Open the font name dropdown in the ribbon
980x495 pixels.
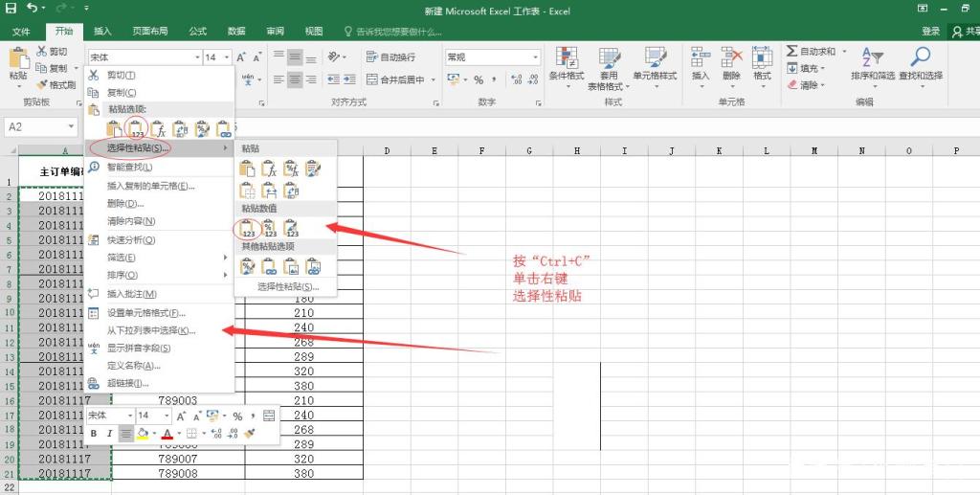[197, 56]
